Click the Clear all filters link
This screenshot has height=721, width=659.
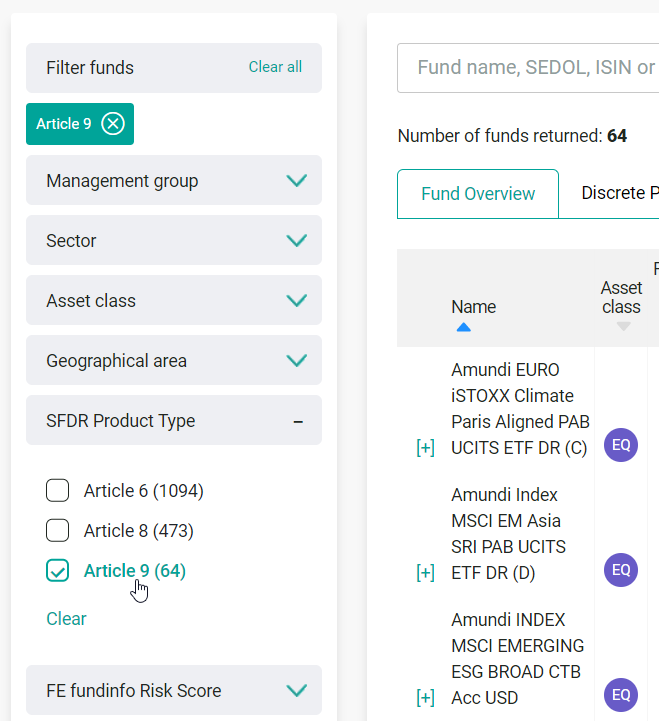click(275, 67)
